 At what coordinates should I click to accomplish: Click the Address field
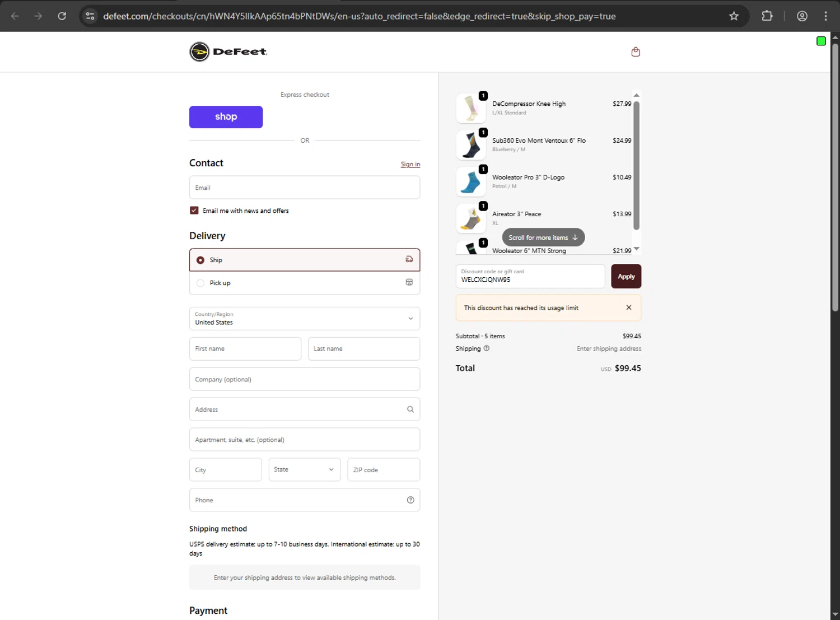coord(305,409)
